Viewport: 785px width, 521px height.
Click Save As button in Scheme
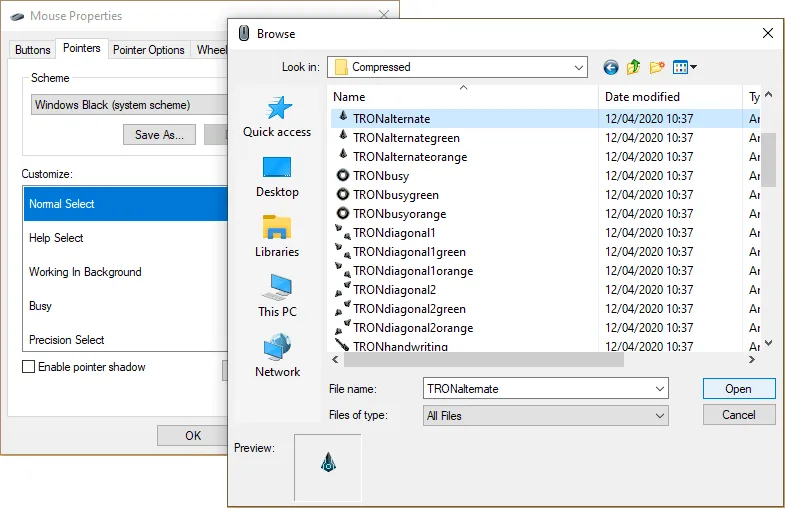(159, 135)
